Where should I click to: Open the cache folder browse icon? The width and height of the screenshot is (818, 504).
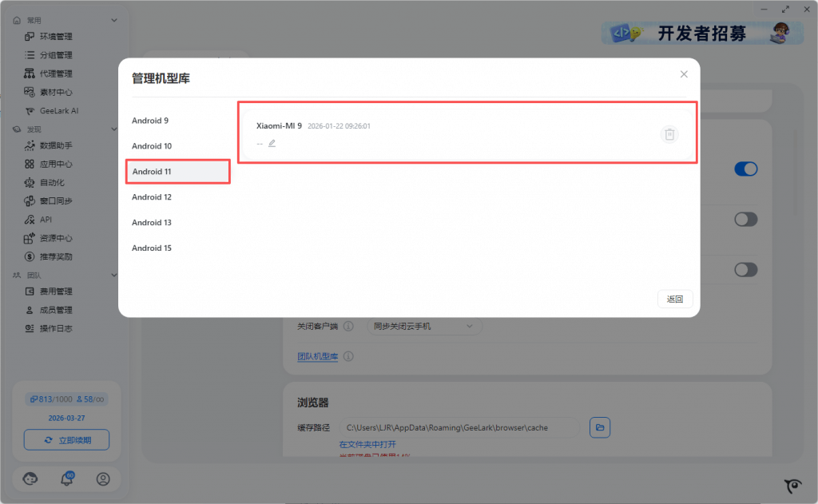599,427
